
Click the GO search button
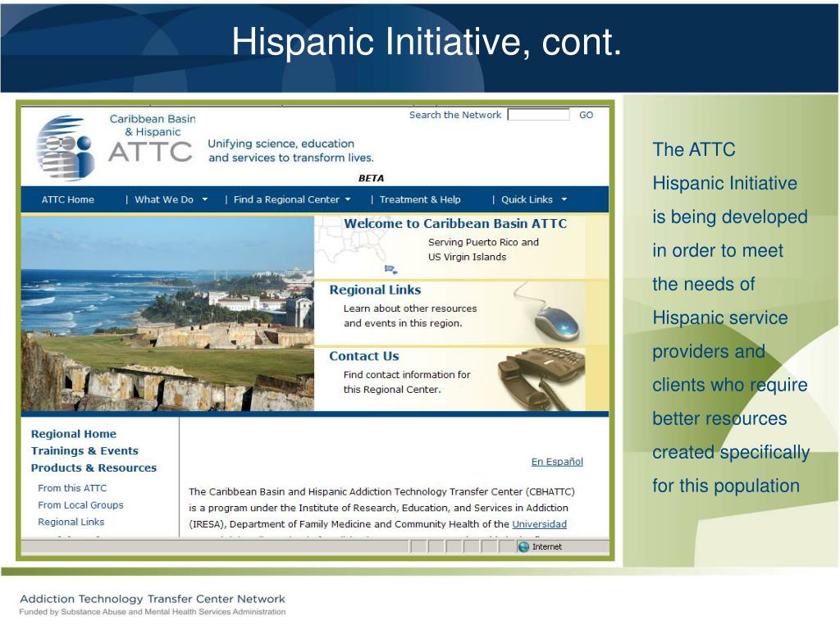click(586, 115)
